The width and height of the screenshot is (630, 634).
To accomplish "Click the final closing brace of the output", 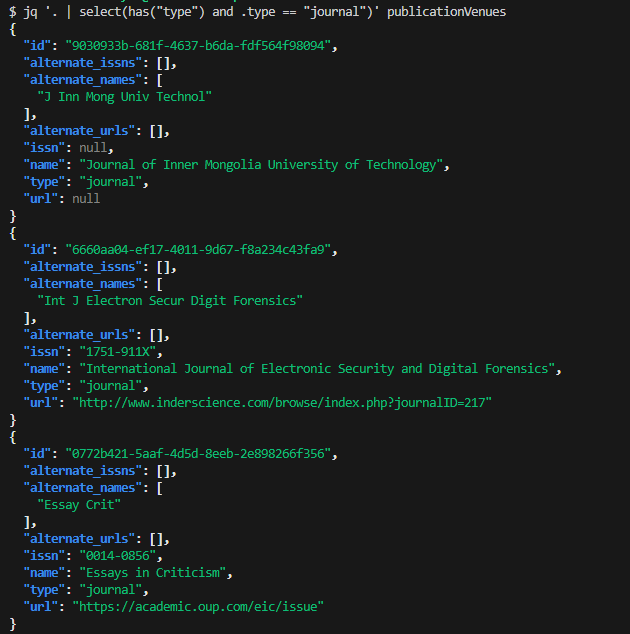I will [x=13, y=623].
